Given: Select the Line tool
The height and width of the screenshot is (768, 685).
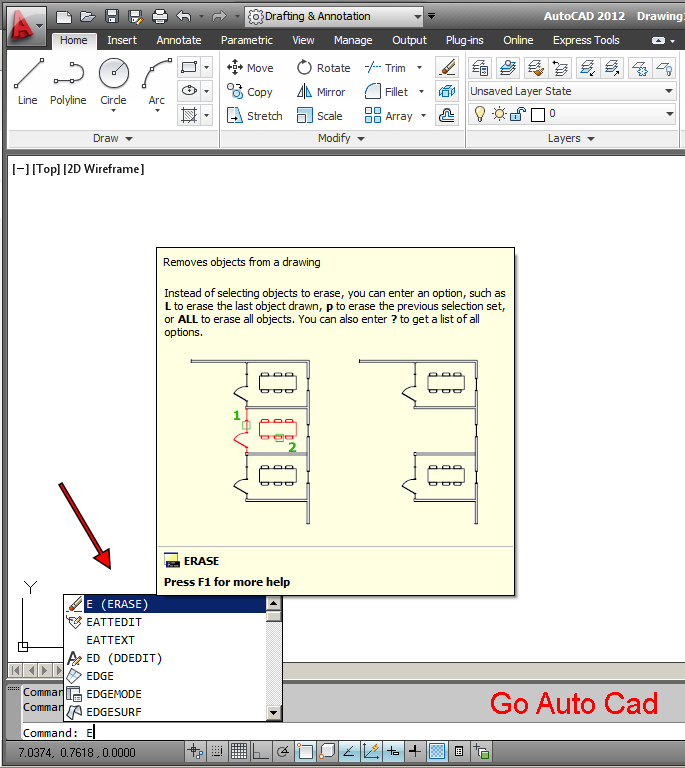Looking at the screenshot, I should click(x=28, y=82).
